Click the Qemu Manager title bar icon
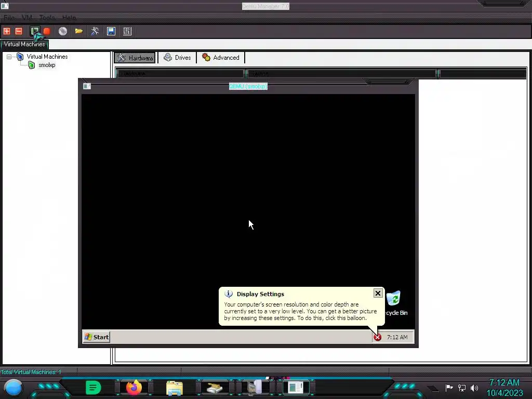 (5, 6)
